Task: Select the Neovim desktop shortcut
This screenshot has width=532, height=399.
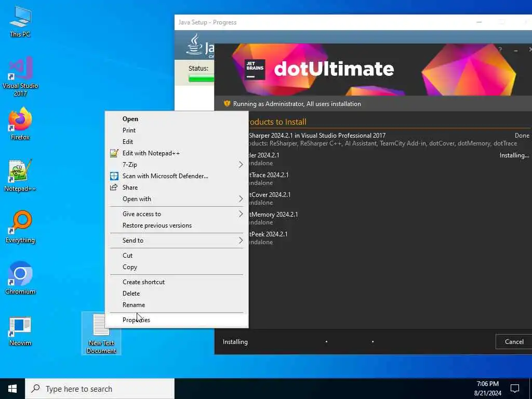Action: (20, 331)
